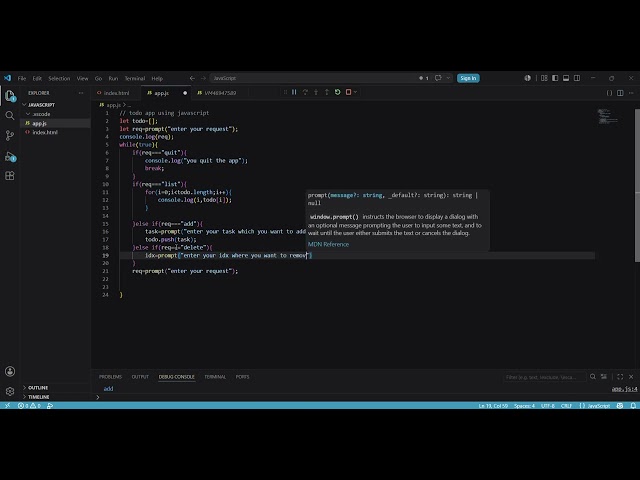Open the Run and Debug view
The width and height of the screenshot is (640, 480).
10,156
